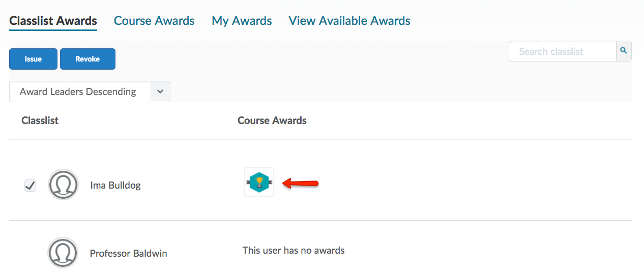Click the Classlist column header
Image resolution: width=644 pixels, height=272 pixels.
pos(40,120)
